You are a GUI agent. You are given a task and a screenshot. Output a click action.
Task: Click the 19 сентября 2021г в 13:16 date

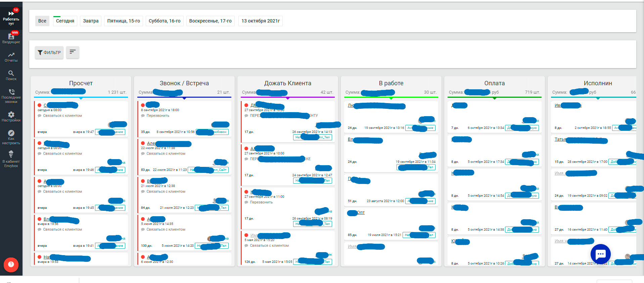[384, 128]
